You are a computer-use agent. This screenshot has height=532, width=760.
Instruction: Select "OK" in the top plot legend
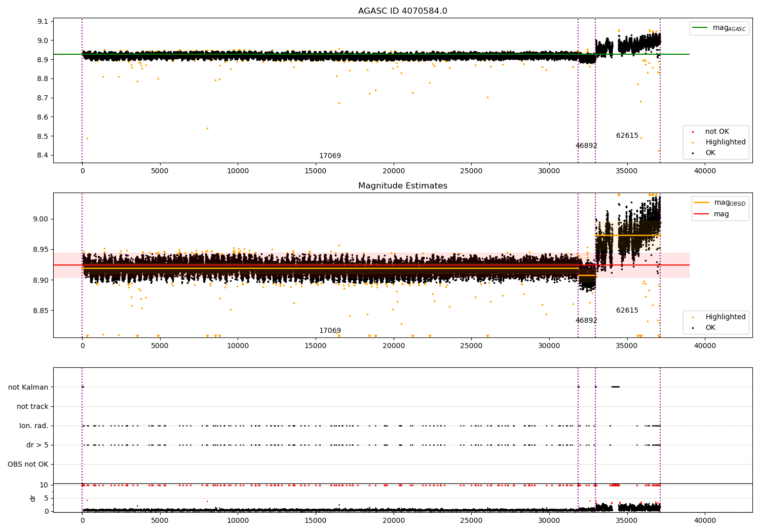pyautogui.click(x=710, y=153)
